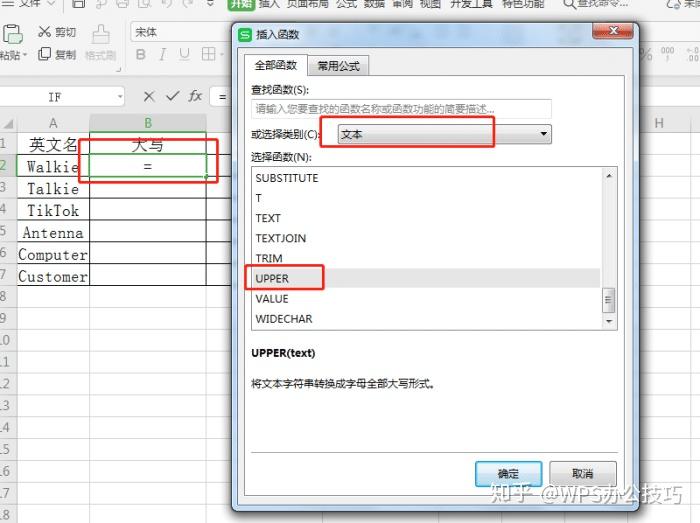Click the Save icon in quick access bar
700x523 pixels.
tap(79, 4)
